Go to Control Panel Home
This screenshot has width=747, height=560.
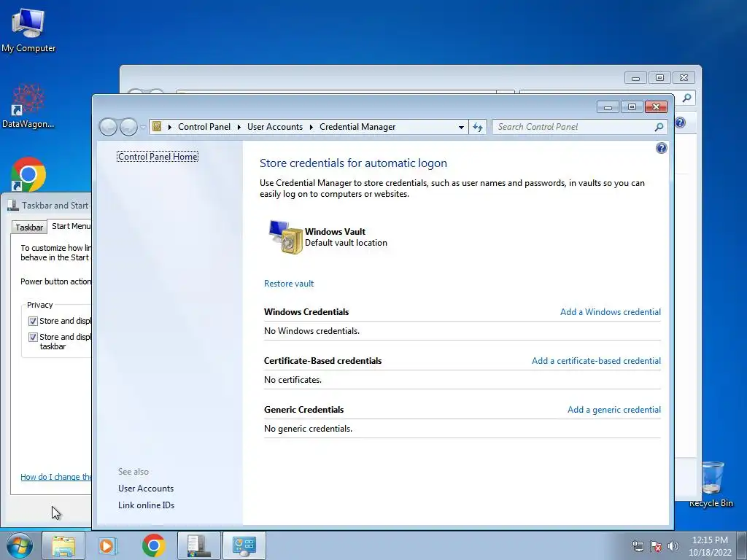tap(158, 156)
